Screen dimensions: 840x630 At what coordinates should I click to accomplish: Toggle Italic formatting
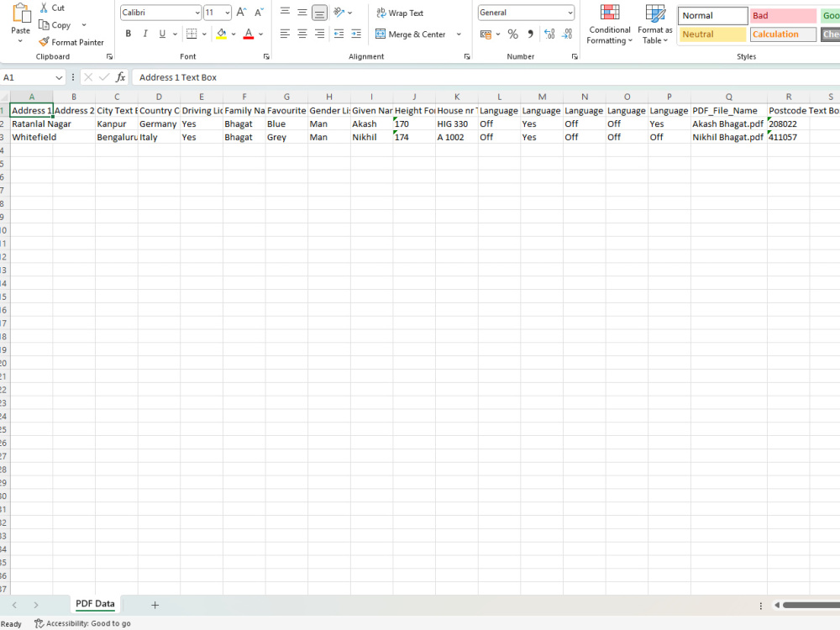(145, 34)
